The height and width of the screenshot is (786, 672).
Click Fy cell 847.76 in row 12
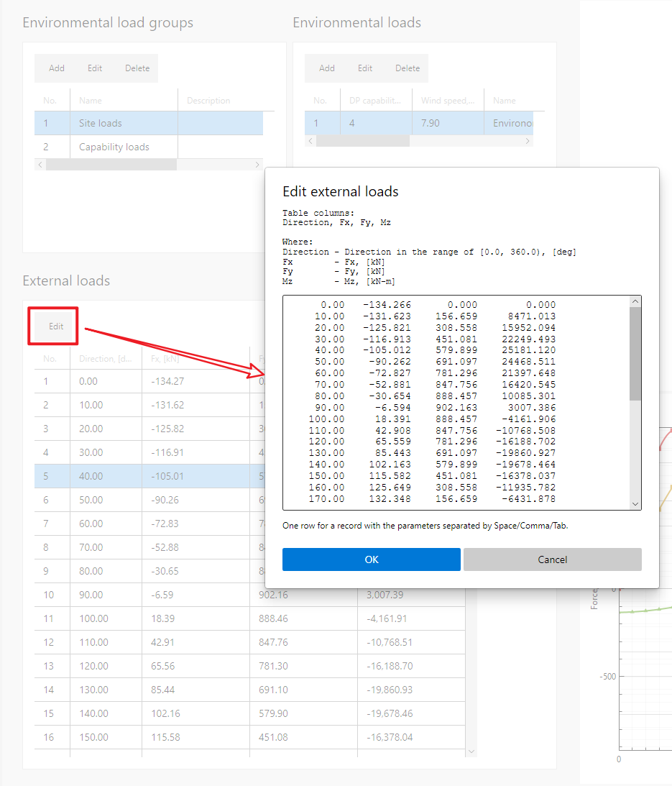pos(303,642)
